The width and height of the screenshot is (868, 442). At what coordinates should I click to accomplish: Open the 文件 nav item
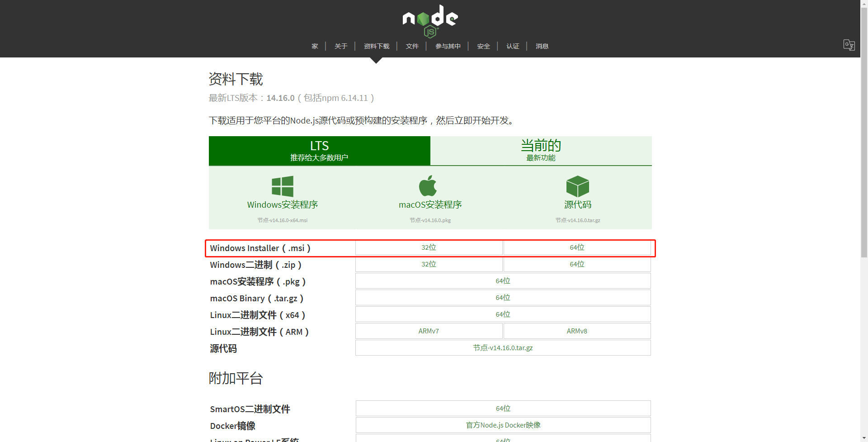pos(412,46)
